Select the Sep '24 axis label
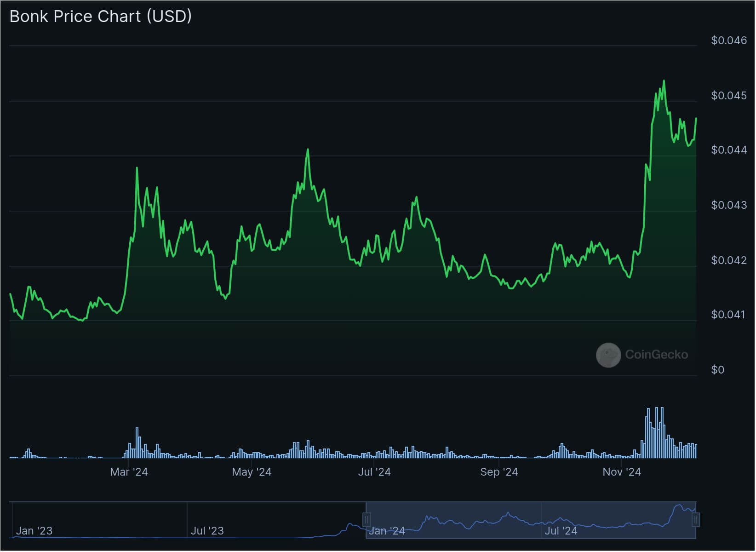 (x=499, y=472)
